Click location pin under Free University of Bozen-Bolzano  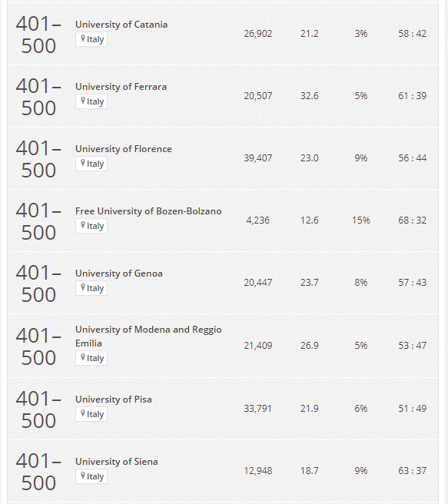tap(82, 225)
